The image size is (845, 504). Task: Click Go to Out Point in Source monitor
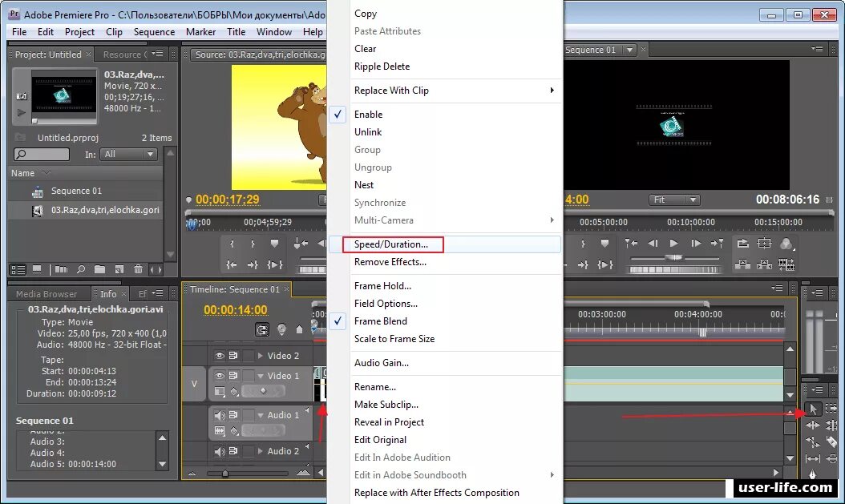pyautogui.click(x=253, y=264)
